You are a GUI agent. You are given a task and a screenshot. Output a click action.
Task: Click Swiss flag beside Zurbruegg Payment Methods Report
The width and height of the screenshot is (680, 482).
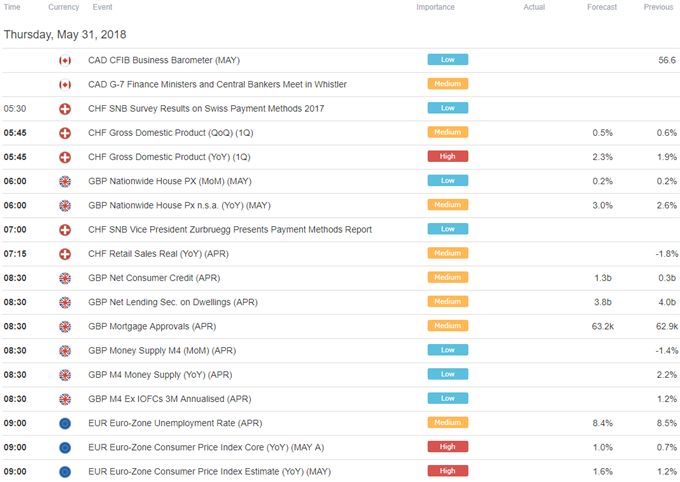pyautogui.click(x=65, y=230)
